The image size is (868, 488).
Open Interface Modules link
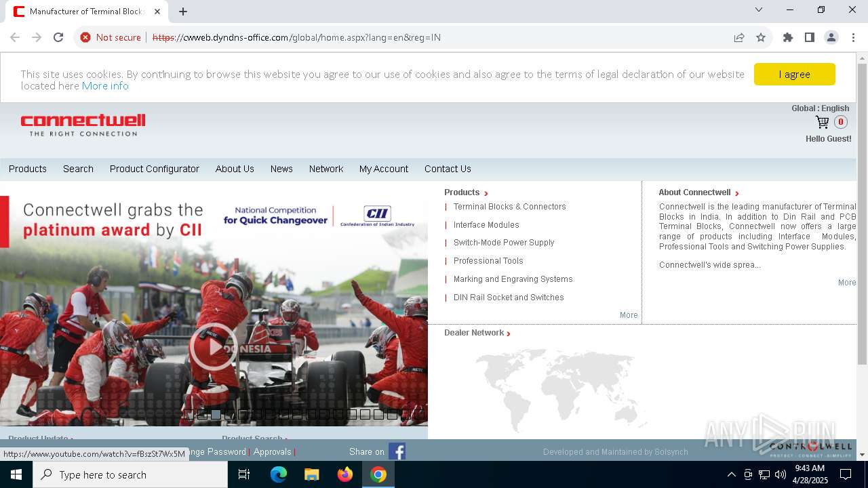pyautogui.click(x=486, y=225)
